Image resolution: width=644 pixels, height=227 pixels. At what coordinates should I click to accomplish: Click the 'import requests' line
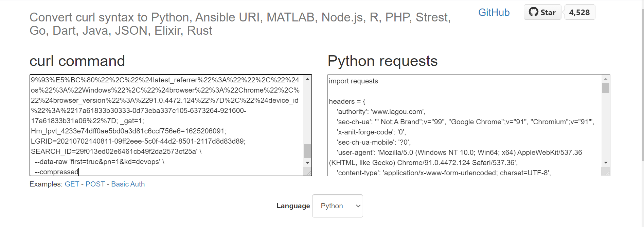click(353, 81)
